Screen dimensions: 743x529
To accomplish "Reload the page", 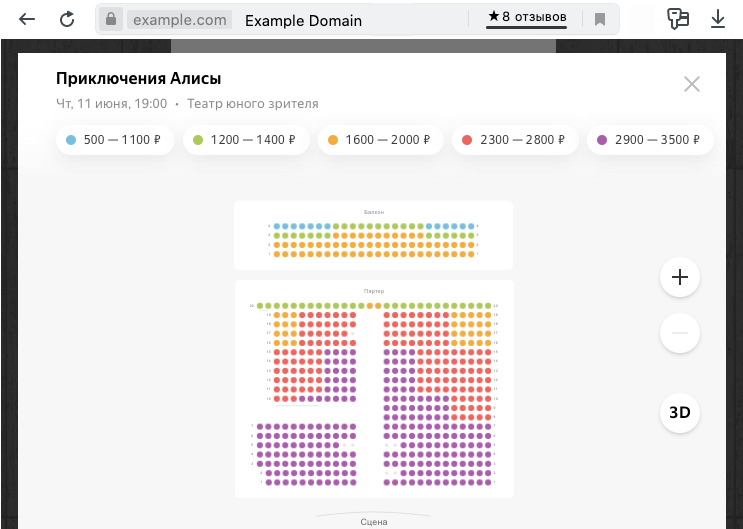I will tap(67, 19).
